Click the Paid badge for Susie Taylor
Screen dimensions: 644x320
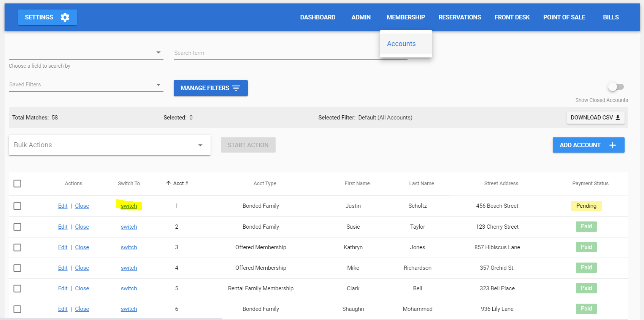586,226
